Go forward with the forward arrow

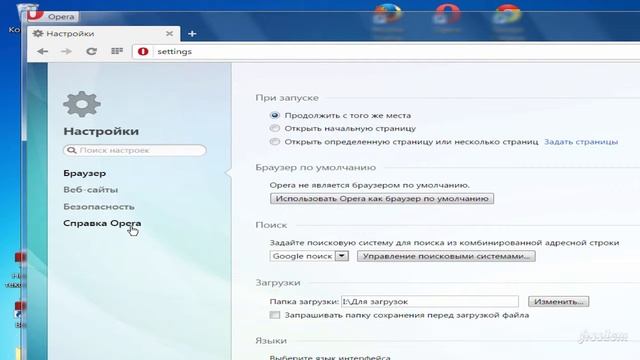66,51
